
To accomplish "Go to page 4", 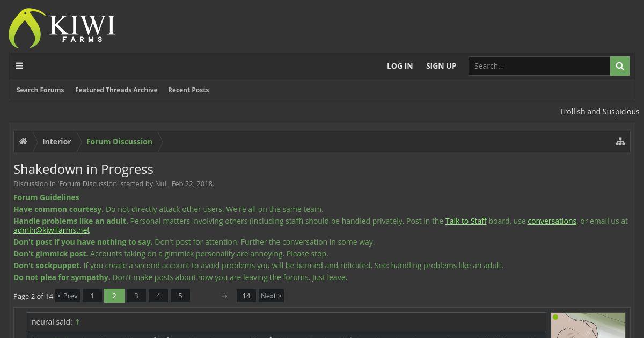I will [158, 296].
